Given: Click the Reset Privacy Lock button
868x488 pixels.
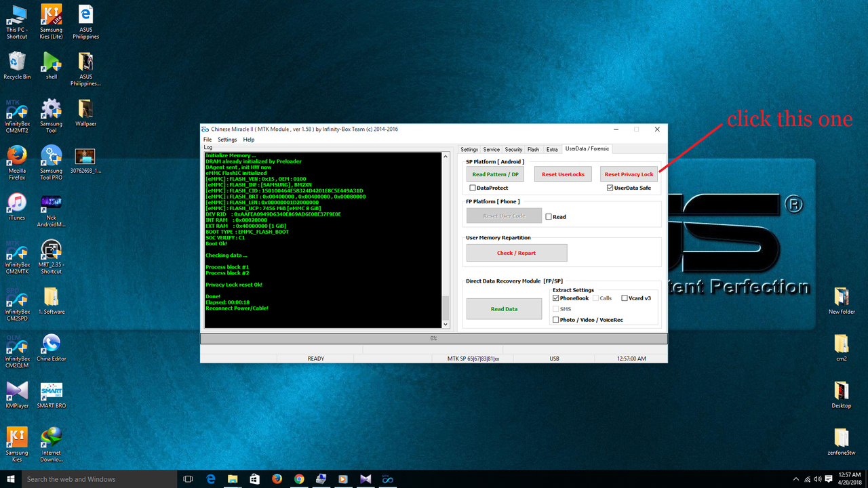Looking at the screenshot, I should [x=629, y=174].
